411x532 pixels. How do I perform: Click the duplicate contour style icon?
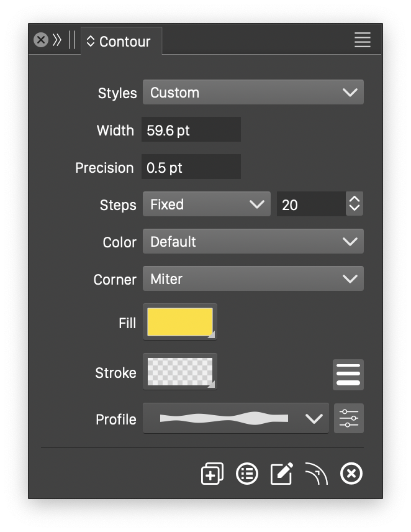(x=212, y=474)
